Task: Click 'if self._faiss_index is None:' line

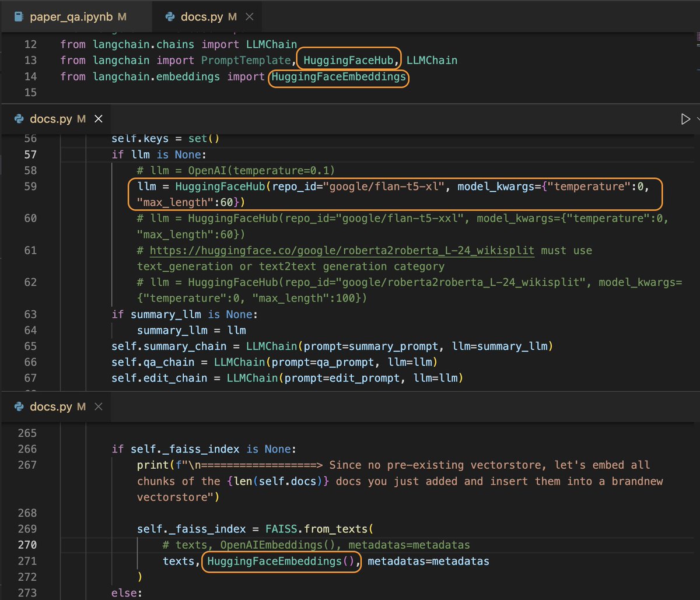Action: 204,449
